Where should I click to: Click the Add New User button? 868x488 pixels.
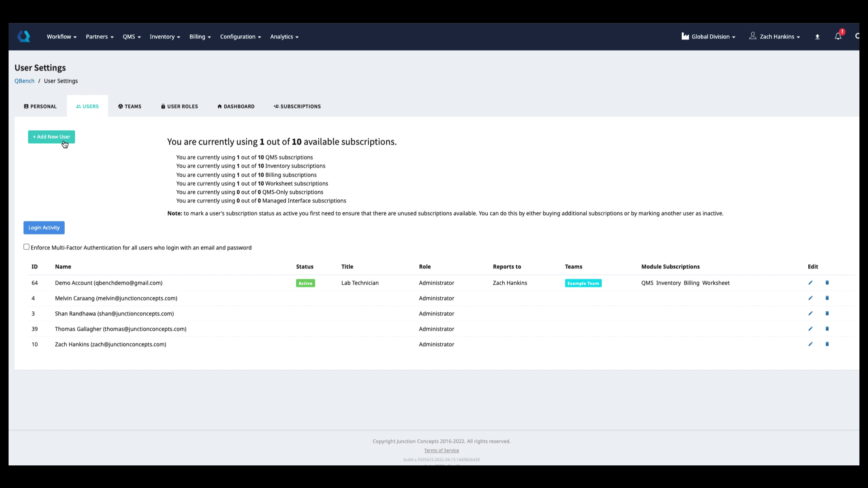52,137
